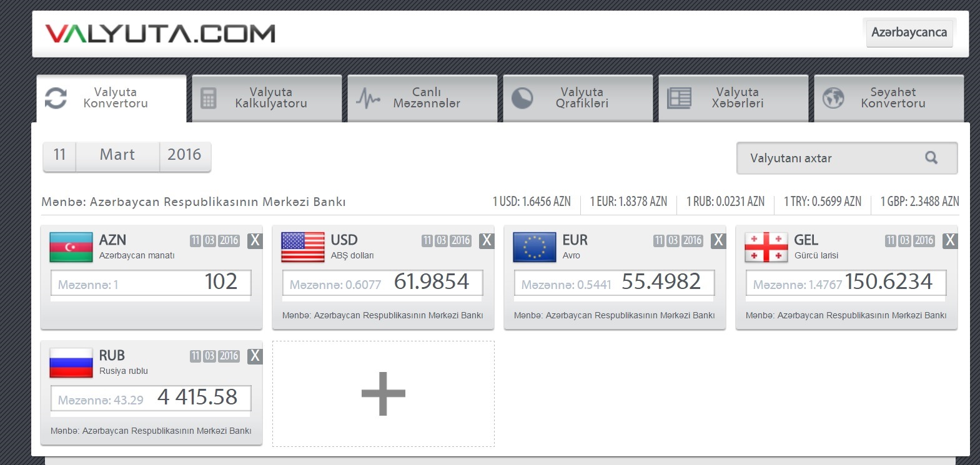Click the Avro currency name
Image resolution: width=980 pixels, height=465 pixels.
(x=572, y=255)
